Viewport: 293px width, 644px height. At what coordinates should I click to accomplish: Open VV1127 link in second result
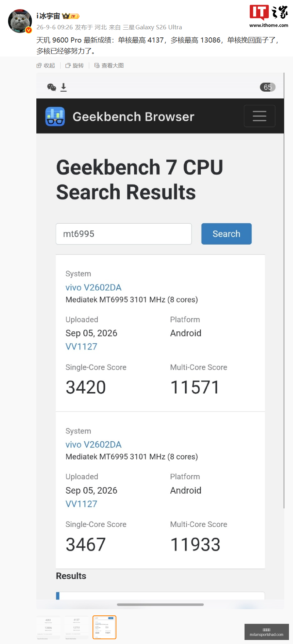point(81,504)
